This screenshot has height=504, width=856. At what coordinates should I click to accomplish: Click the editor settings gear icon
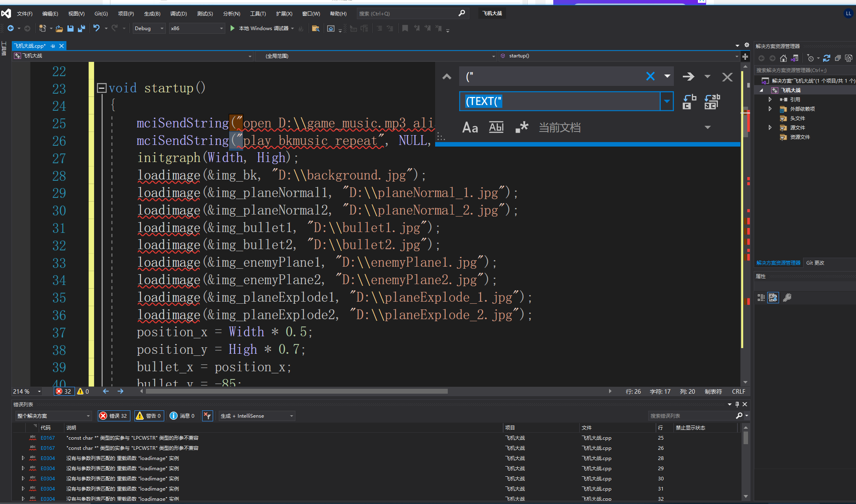(746, 45)
